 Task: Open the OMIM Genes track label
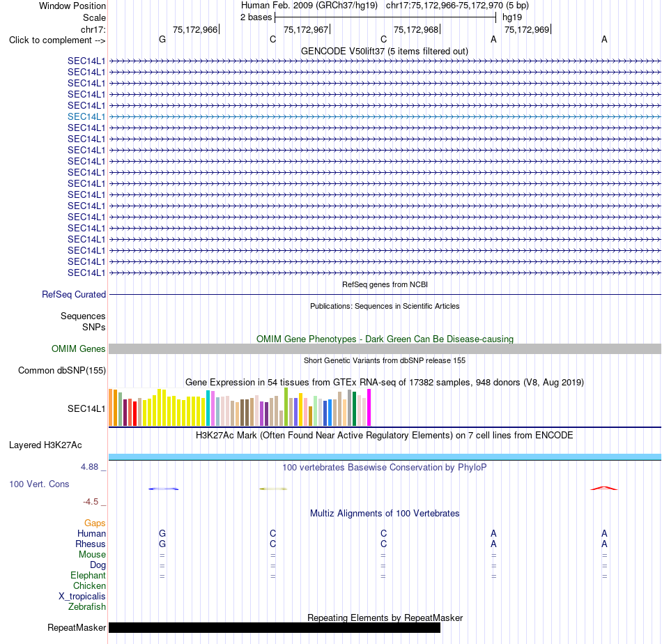click(x=78, y=348)
